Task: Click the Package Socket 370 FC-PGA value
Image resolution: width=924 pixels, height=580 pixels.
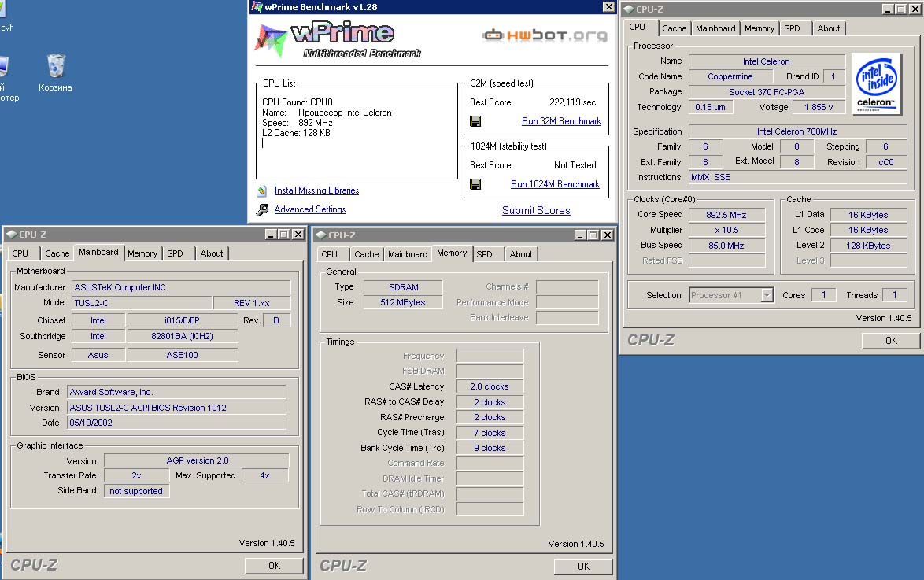Action: click(x=767, y=92)
